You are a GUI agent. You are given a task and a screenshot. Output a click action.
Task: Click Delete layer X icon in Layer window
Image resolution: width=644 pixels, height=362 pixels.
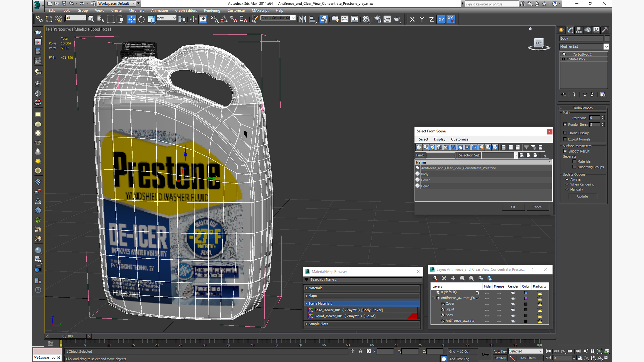444,278
